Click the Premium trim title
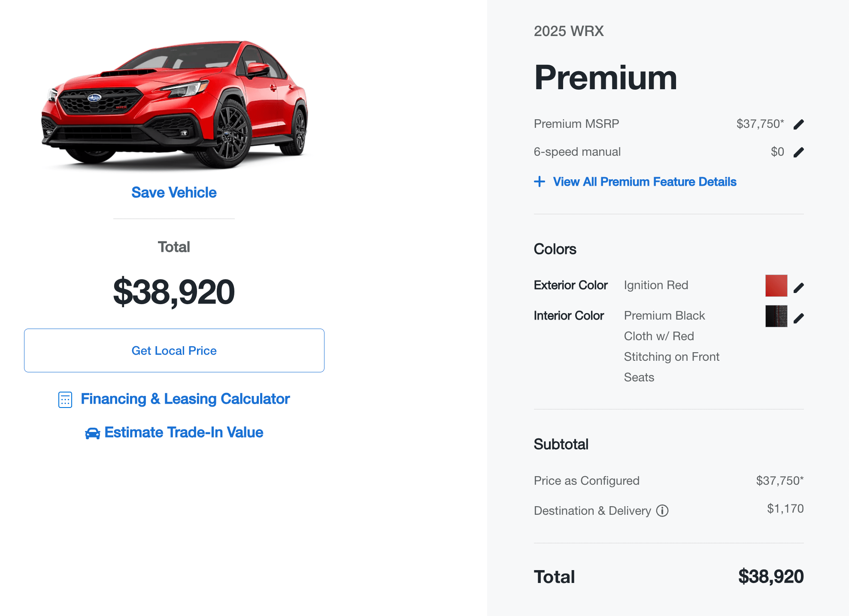The height and width of the screenshot is (616, 849). coord(606,78)
